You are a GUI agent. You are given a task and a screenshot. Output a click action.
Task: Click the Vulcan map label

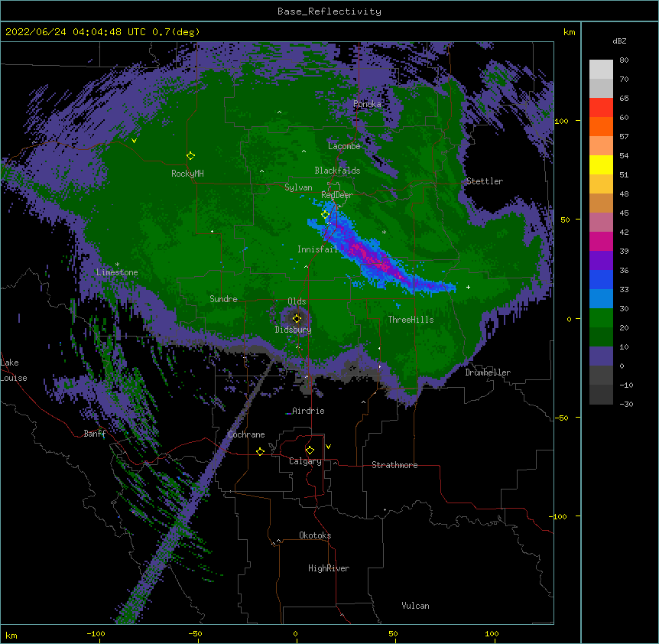click(x=415, y=606)
